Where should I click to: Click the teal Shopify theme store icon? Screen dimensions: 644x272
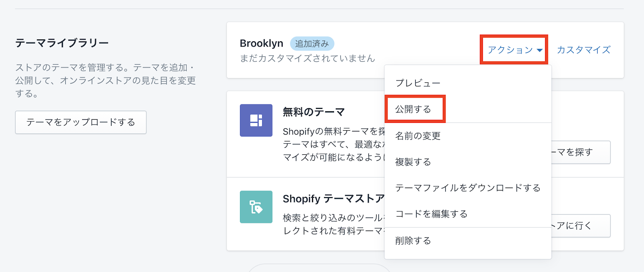click(256, 207)
